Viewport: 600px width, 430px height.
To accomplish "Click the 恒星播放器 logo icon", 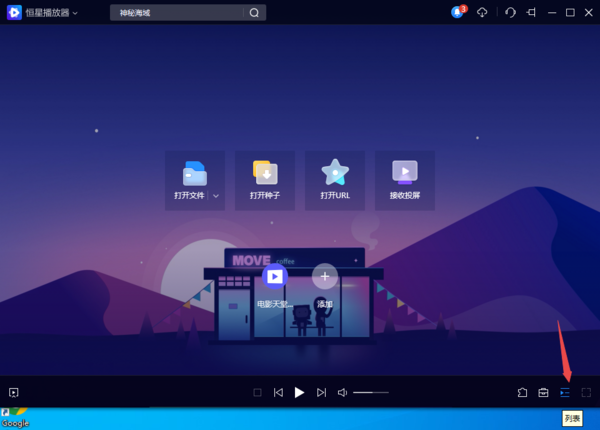I will coord(14,13).
